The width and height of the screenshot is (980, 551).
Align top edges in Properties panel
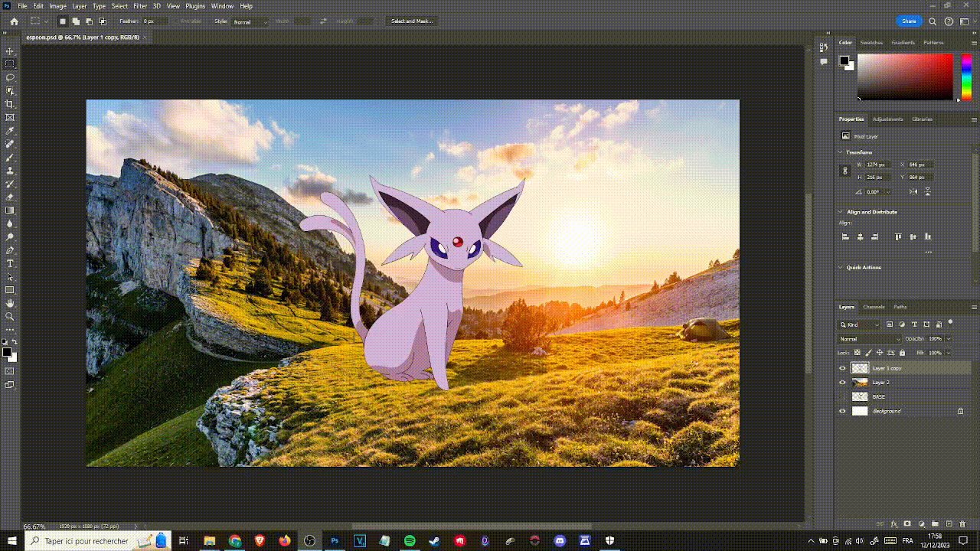(x=898, y=236)
